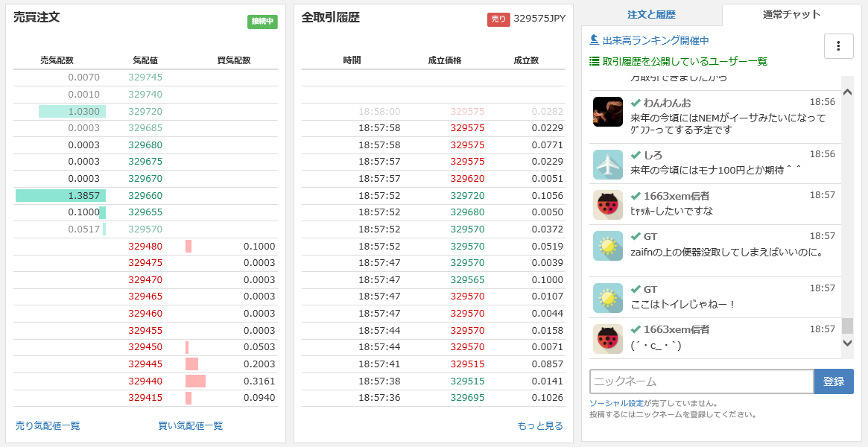Screen dimensions: 868x447
Task: Click the ladybug avatar beside ﾋｬｯﾎｰしたいですな
Action: click(x=607, y=205)
